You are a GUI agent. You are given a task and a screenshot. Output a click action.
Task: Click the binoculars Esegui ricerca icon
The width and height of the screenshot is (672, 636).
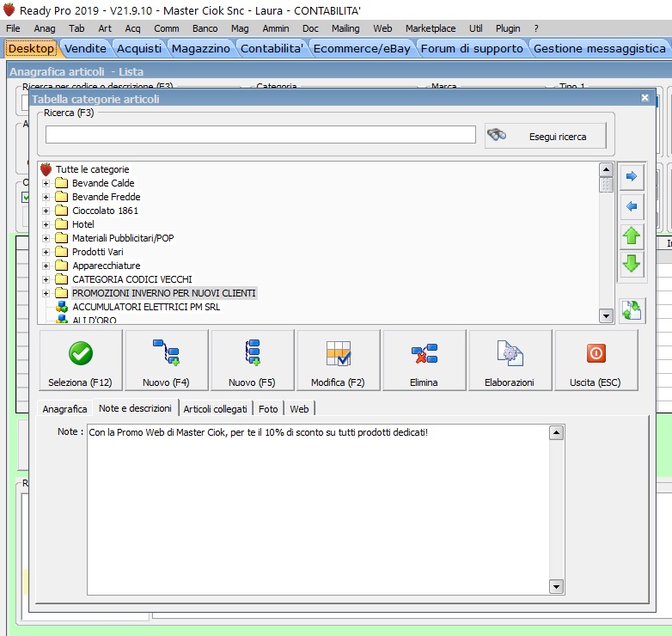(x=497, y=135)
